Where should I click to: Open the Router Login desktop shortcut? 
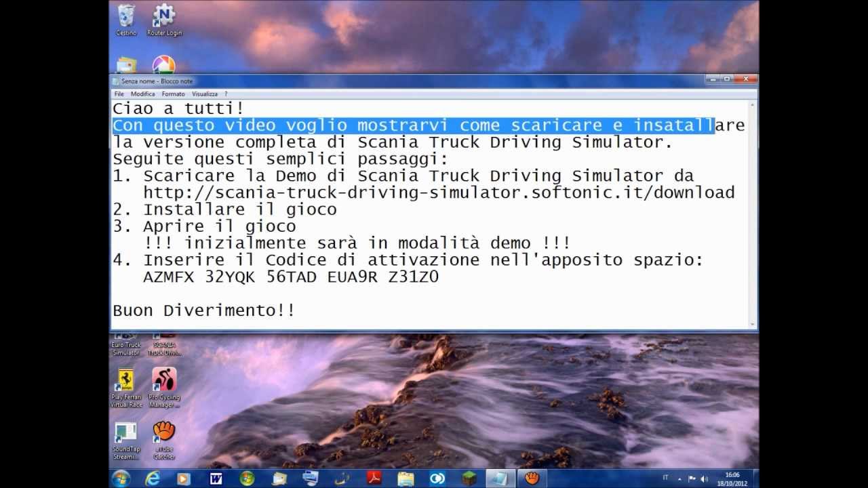pyautogui.click(x=164, y=20)
